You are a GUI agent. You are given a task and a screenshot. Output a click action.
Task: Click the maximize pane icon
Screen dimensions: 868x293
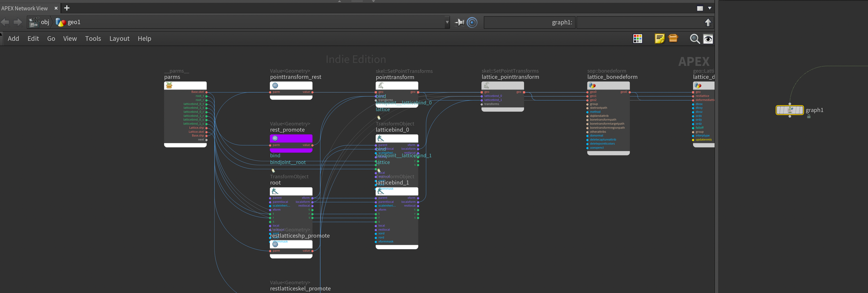click(x=700, y=8)
